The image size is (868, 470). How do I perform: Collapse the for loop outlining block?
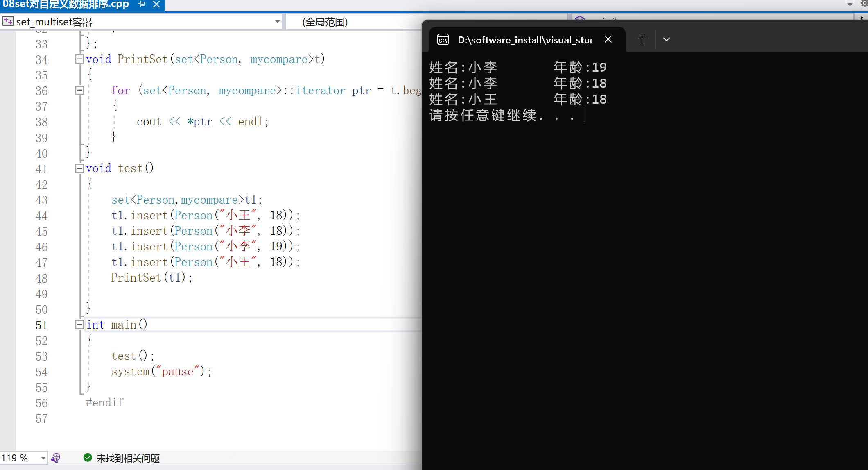point(79,90)
